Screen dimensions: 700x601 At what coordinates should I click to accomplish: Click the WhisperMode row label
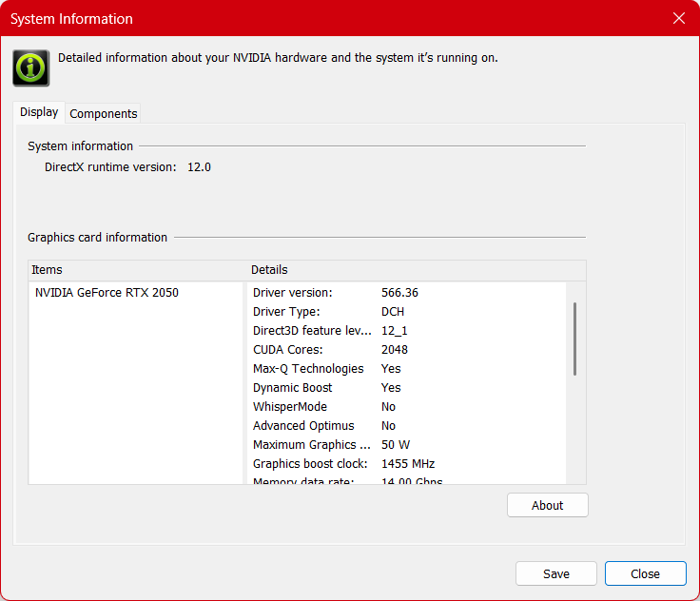tap(290, 407)
